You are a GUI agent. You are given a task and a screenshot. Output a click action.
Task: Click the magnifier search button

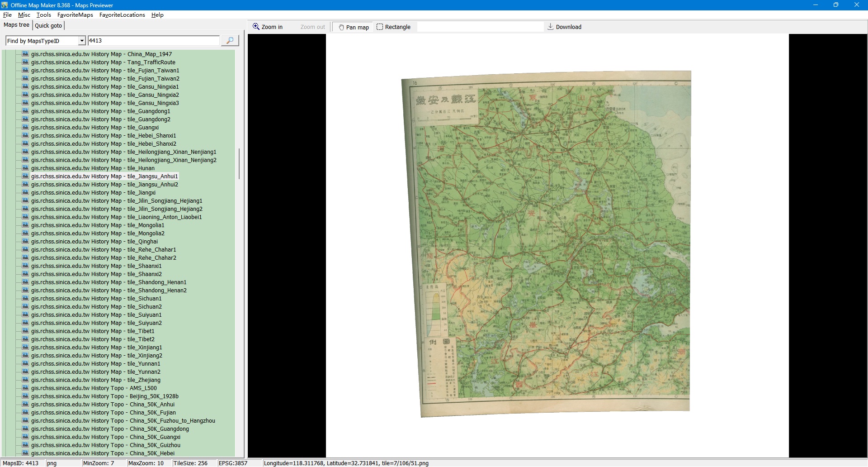[x=230, y=41]
